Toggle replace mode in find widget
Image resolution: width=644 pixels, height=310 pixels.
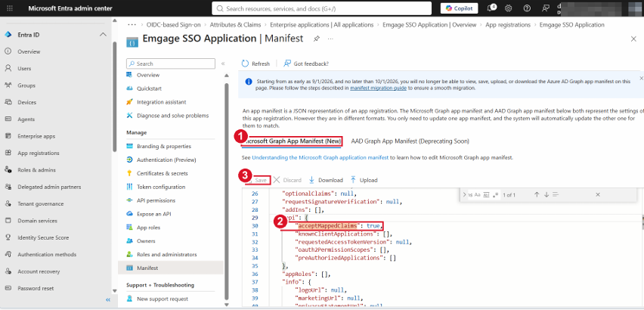[465, 194]
